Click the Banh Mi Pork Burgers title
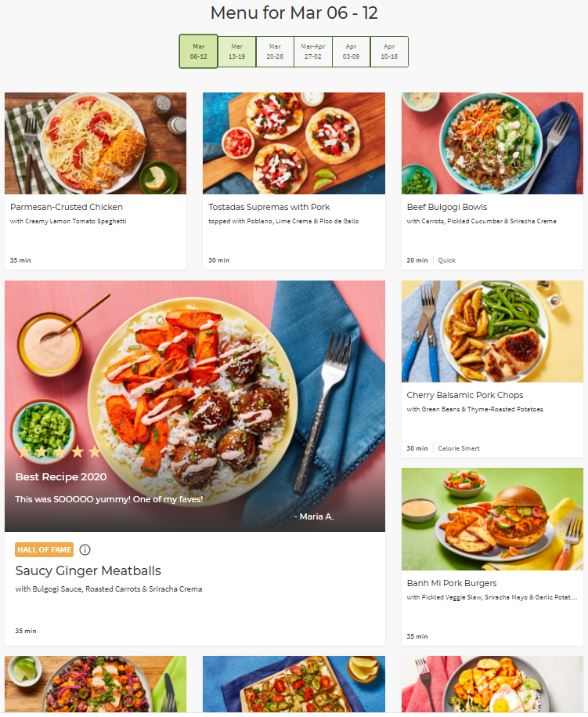Image resolution: width=588 pixels, height=717 pixels. [x=452, y=583]
